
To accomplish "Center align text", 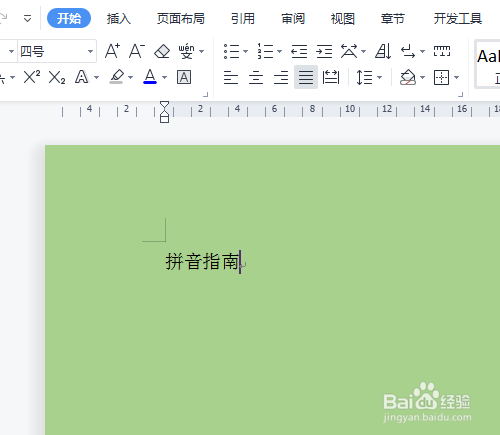I will tap(256, 78).
